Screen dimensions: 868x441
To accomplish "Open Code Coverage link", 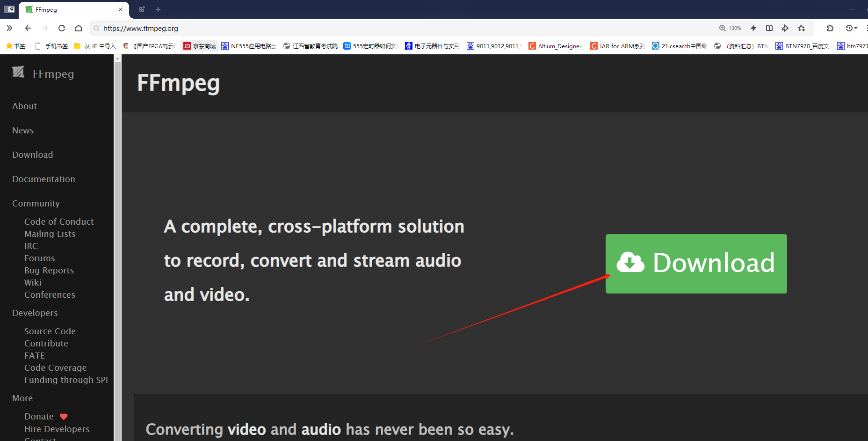I will 55,367.
